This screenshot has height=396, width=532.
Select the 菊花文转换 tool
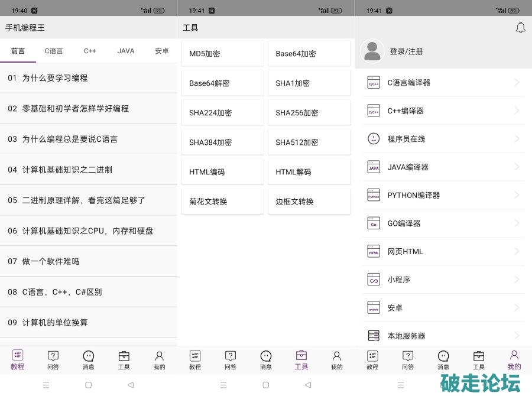tap(222, 202)
